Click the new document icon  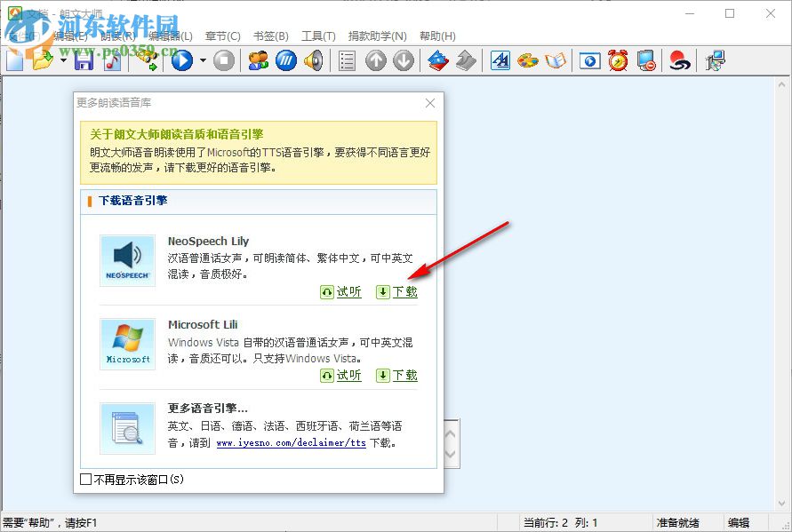coord(15,60)
